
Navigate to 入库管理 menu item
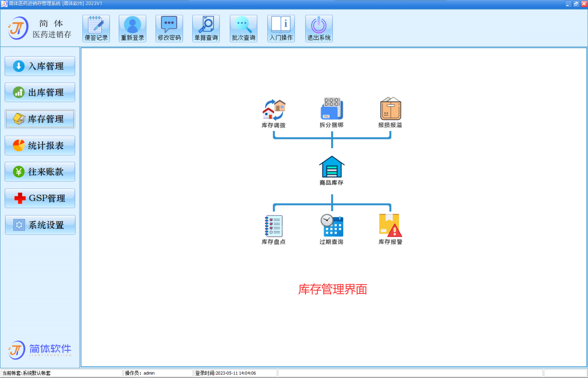40,66
